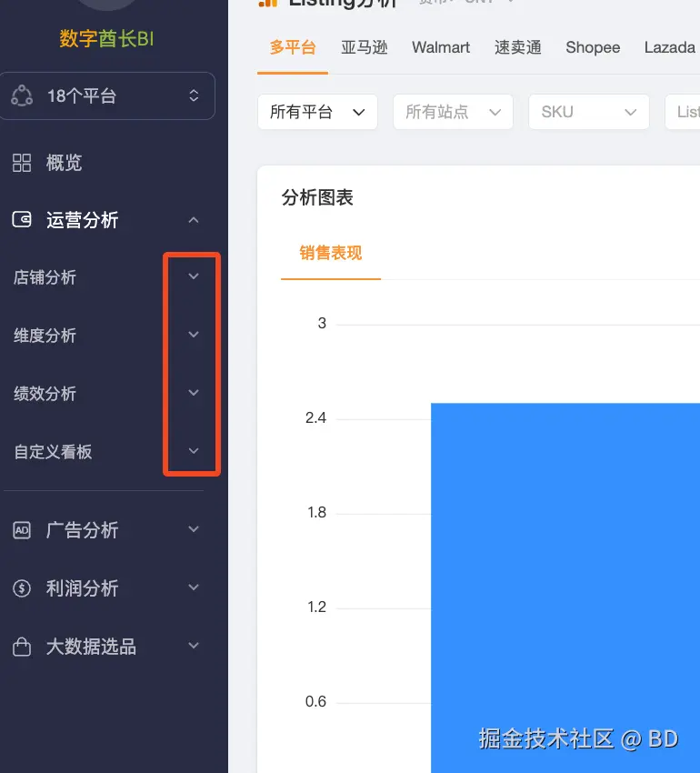Click the 1.2 axis label
This screenshot has height=773, width=700.
(x=316, y=607)
